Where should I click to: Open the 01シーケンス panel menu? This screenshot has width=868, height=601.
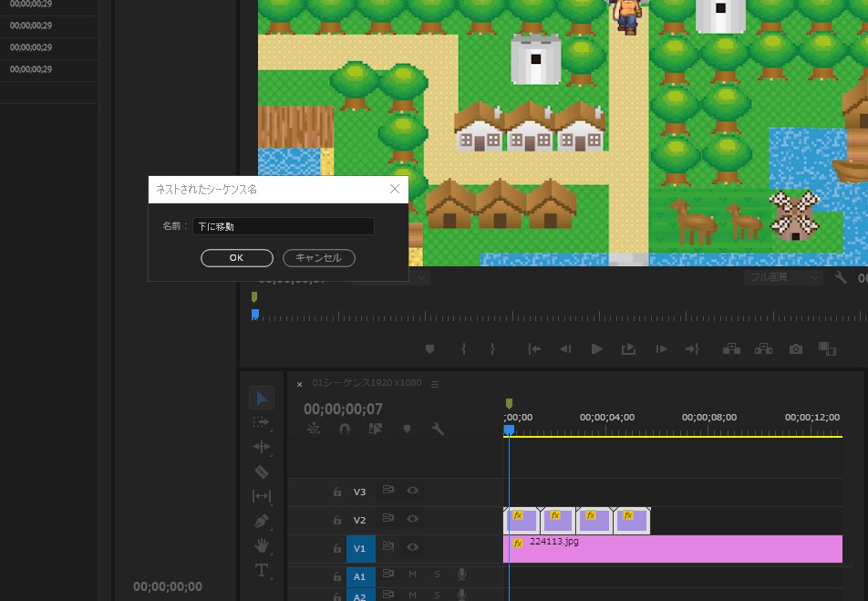click(x=435, y=384)
